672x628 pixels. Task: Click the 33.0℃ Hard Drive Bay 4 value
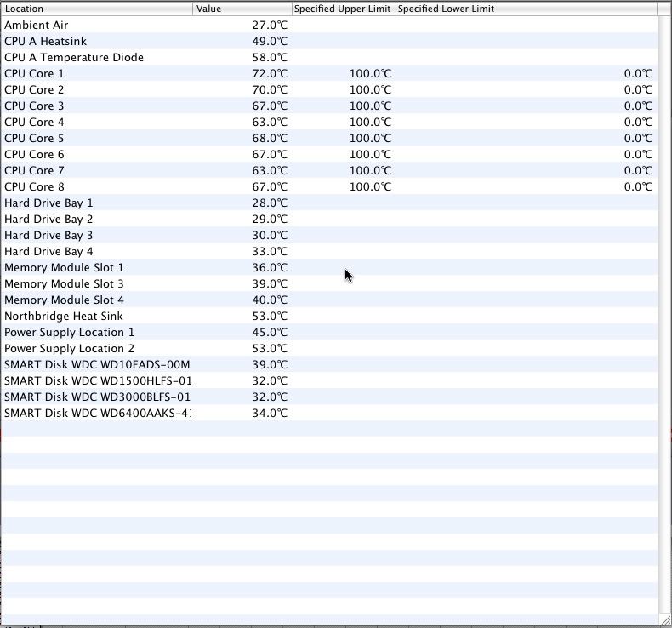tap(270, 251)
